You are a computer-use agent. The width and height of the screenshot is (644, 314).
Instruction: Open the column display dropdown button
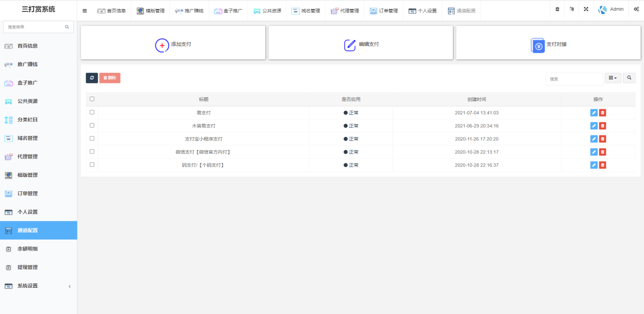pyautogui.click(x=612, y=78)
